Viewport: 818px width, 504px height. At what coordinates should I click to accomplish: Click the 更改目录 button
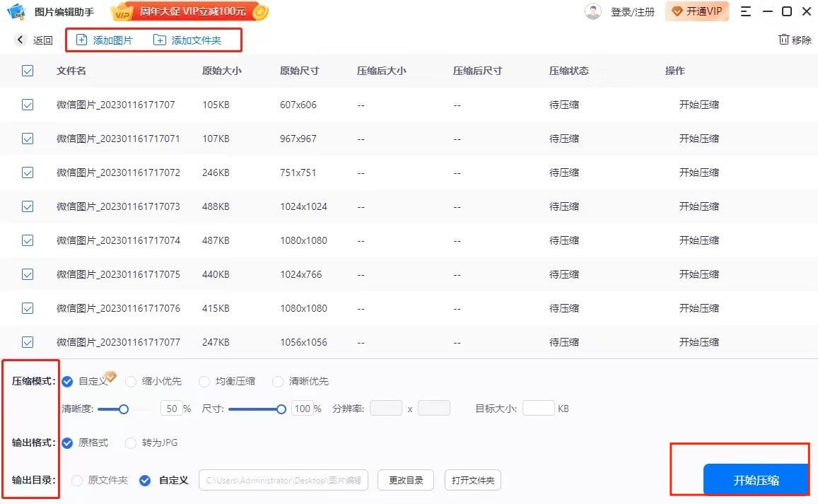405,480
